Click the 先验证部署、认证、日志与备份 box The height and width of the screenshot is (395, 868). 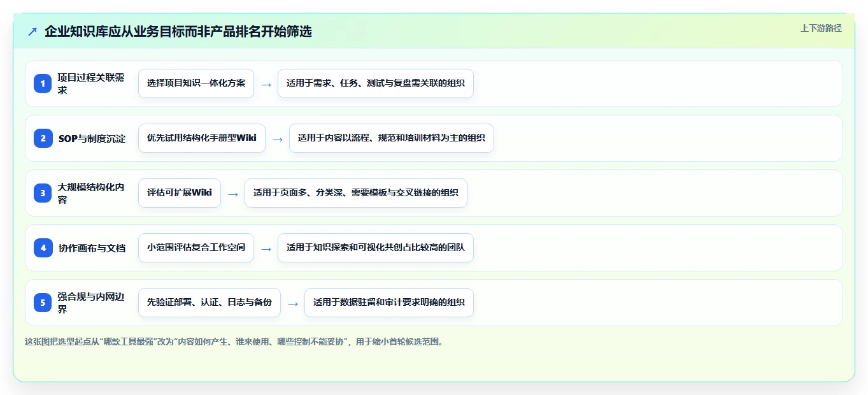(x=210, y=303)
